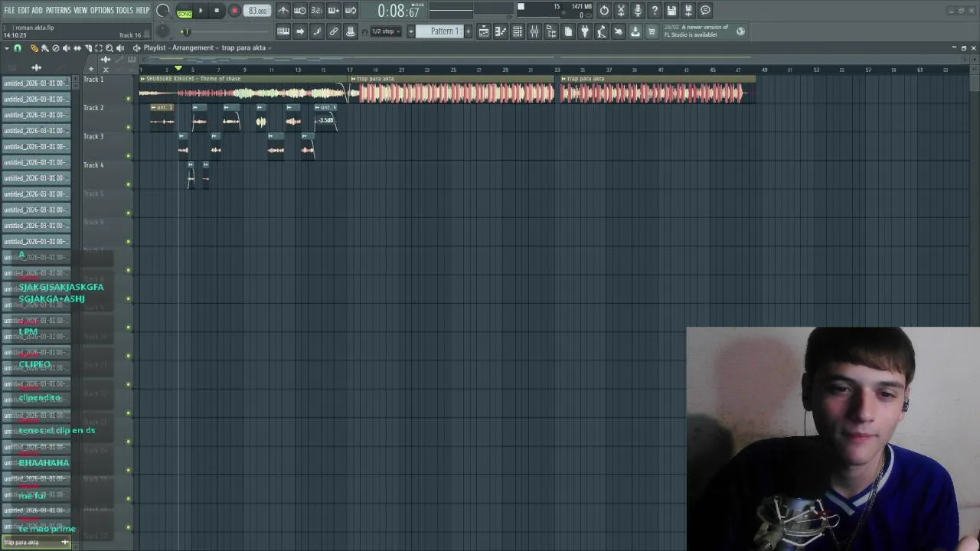The image size is (980, 551).
Task: Toggle wait for input to start playing
Action: coord(300,11)
